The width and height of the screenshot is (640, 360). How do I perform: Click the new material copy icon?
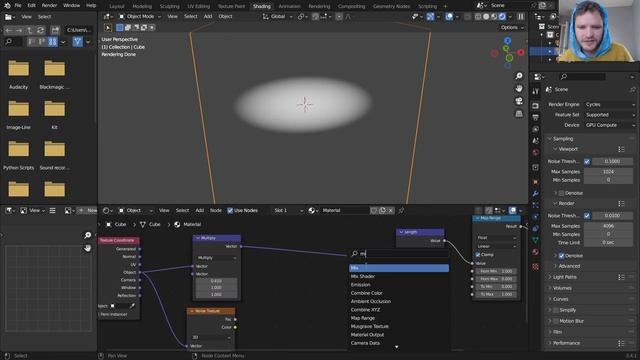tap(382, 211)
